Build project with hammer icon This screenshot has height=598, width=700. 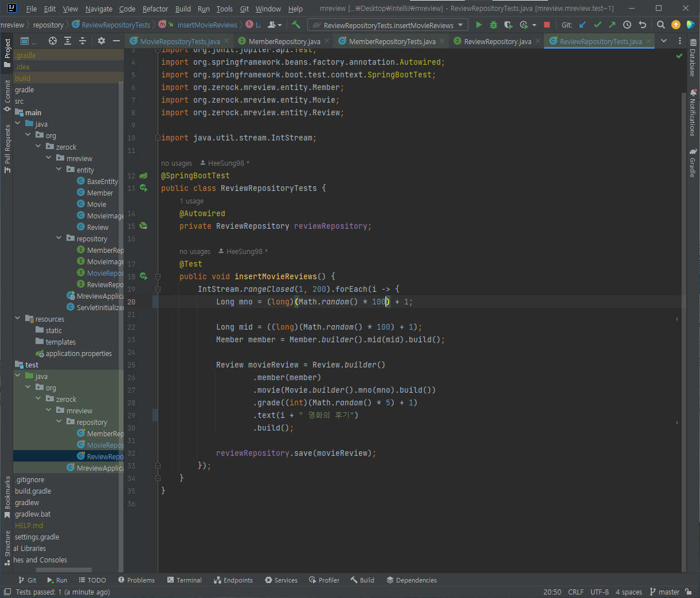(296, 25)
